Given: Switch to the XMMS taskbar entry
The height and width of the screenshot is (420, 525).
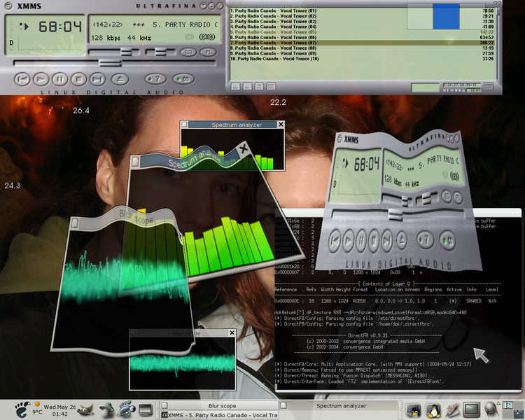Looking at the screenshot, I should (x=219, y=415).
